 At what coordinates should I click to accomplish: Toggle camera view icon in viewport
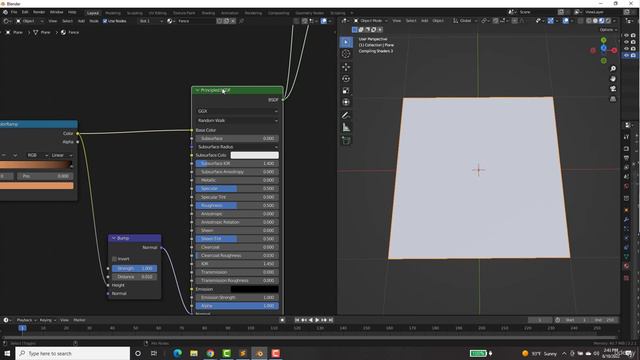point(613,89)
